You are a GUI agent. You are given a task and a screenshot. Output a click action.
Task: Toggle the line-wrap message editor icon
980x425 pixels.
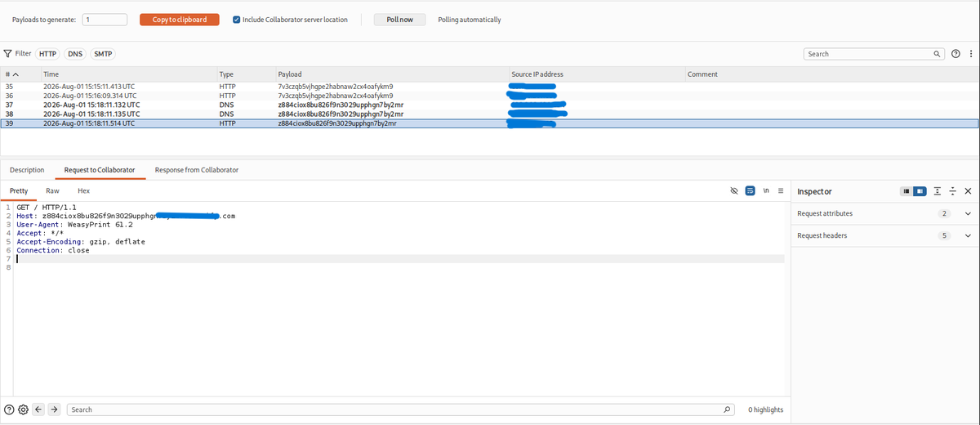750,191
